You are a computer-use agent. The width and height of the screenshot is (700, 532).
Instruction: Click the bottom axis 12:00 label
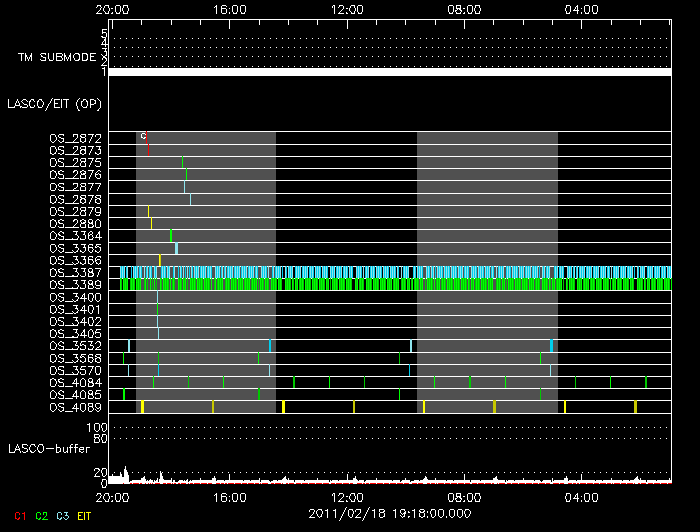pyautogui.click(x=347, y=497)
